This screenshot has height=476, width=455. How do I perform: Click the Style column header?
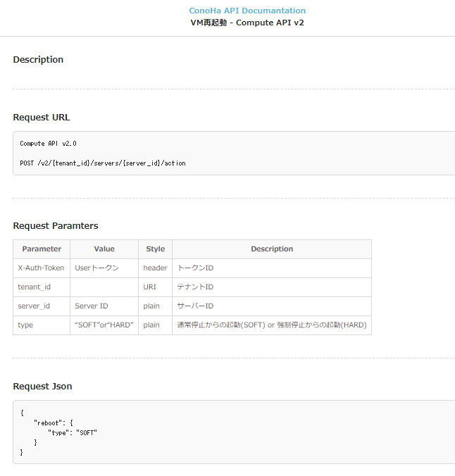coord(156,249)
